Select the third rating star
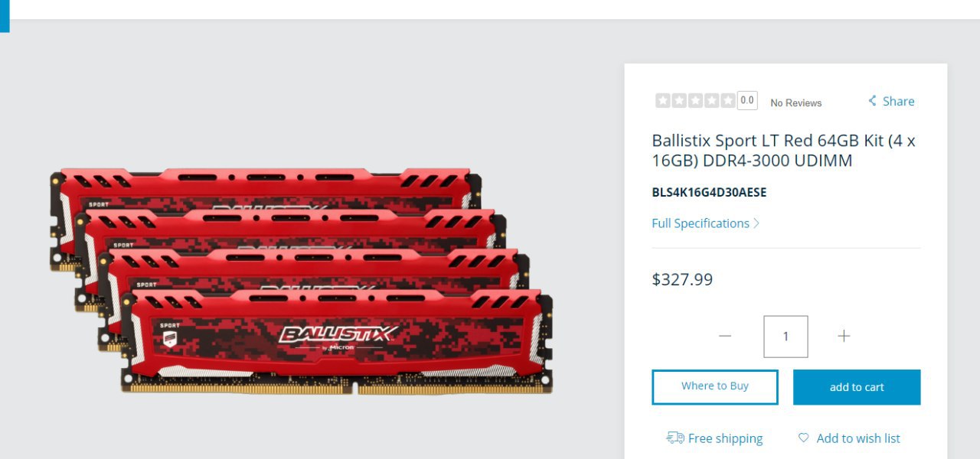The image size is (980, 459). [x=695, y=100]
